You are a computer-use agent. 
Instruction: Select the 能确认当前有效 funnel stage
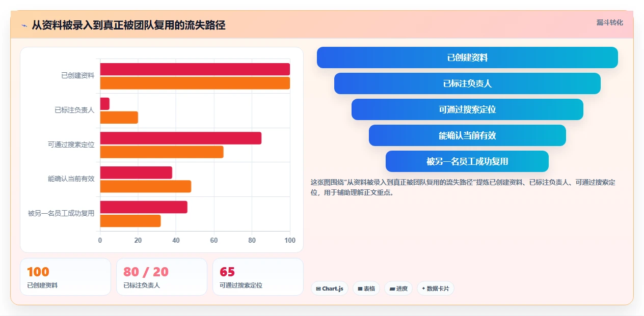[x=467, y=135]
